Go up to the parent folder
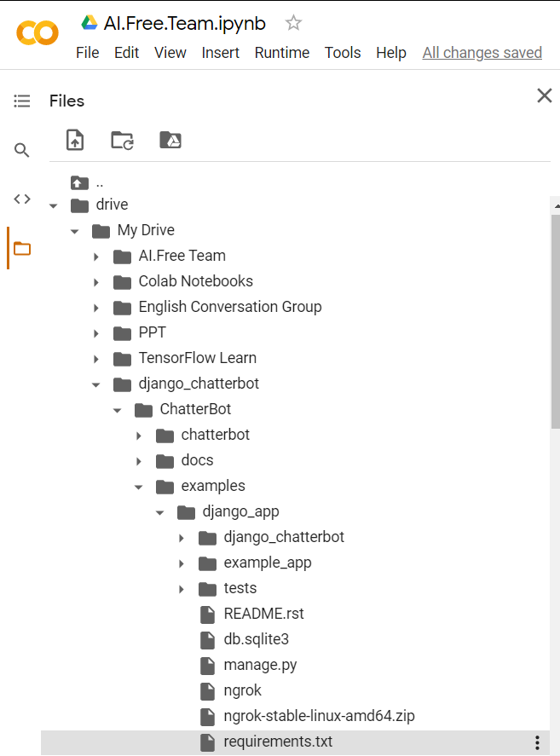The image size is (560, 756). pyautogui.click(x=86, y=182)
